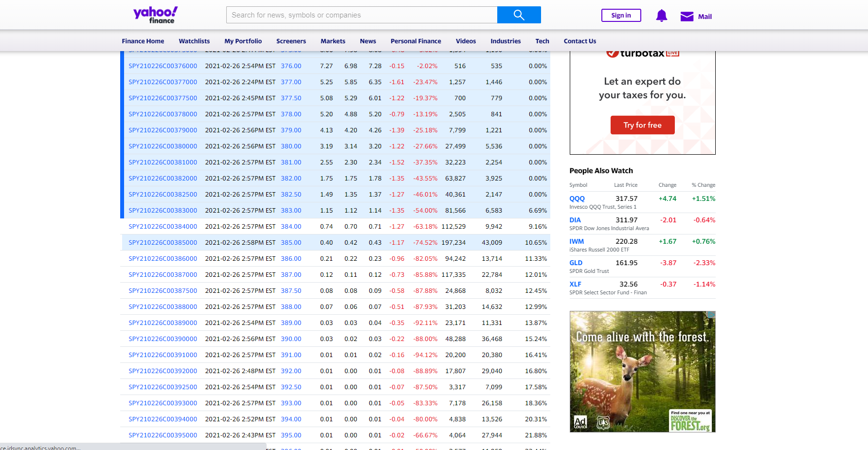Open QQQ symbol in People Also Watch
This screenshot has width=868, height=450.
(577, 198)
